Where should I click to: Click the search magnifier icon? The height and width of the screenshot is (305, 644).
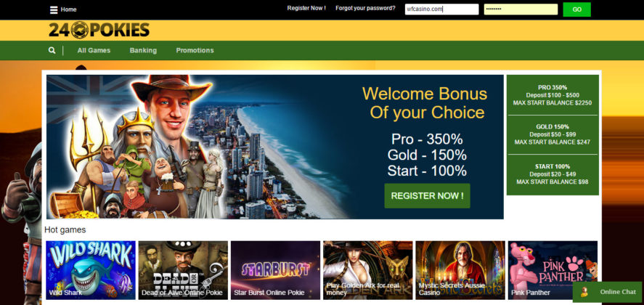[x=52, y=50]
